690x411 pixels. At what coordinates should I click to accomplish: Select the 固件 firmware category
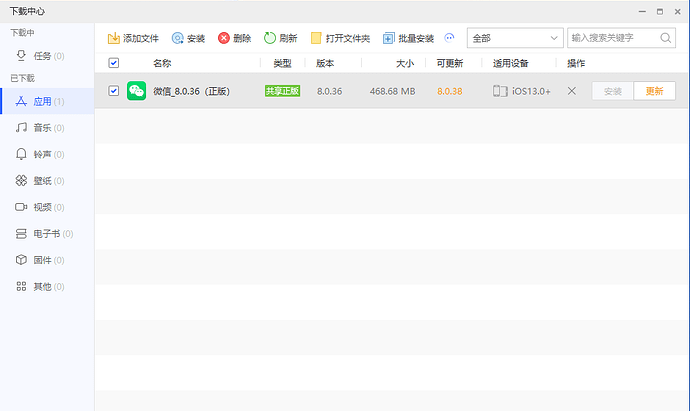point(41,260)
